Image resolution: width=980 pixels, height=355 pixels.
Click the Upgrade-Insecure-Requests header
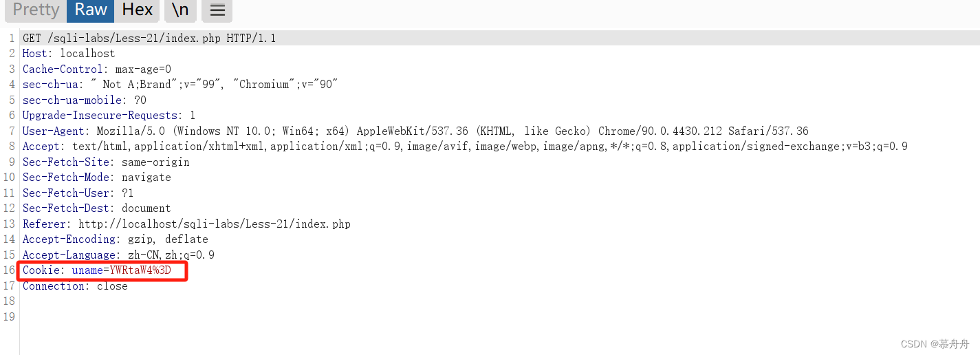pyautogui.click(x=109, y=116)
